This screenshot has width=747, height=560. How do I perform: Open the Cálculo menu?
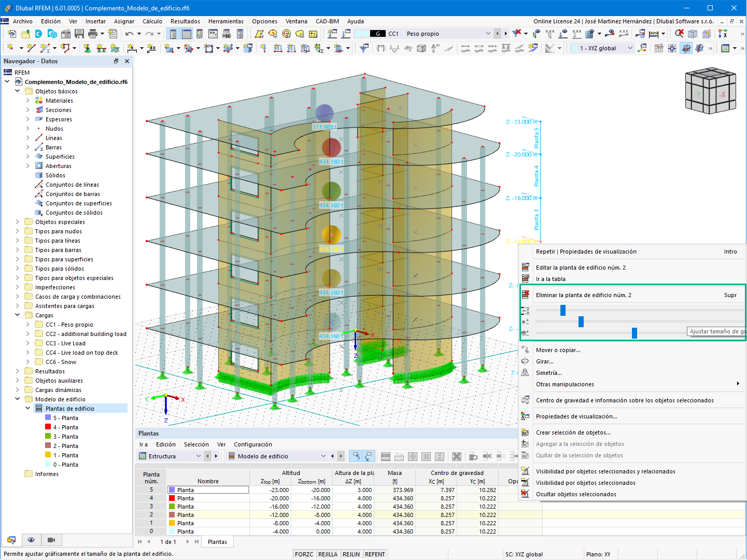point(152,21)
